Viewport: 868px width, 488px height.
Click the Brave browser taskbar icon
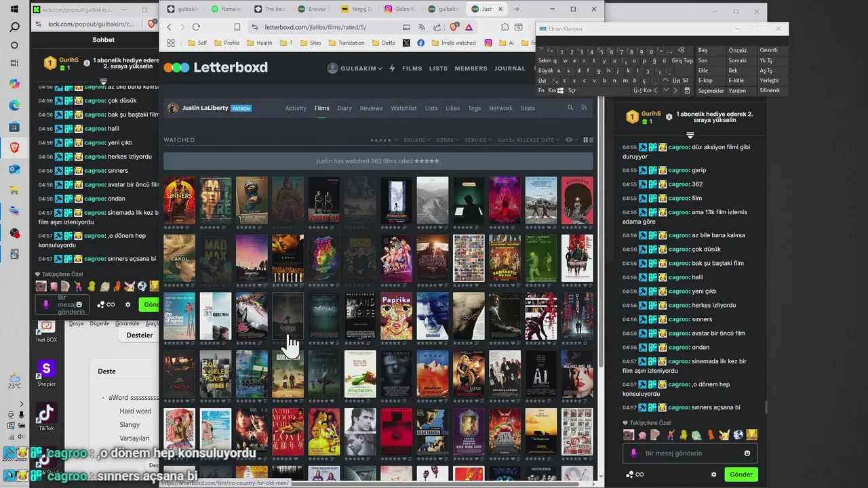pyautogui.click(x=14, y=148)
